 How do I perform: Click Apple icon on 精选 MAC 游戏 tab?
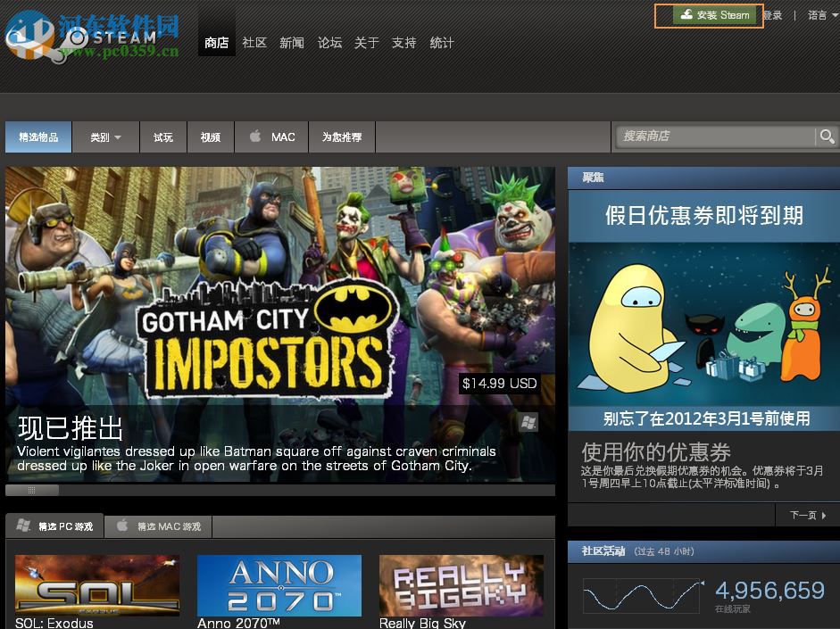tap(122, 526)
